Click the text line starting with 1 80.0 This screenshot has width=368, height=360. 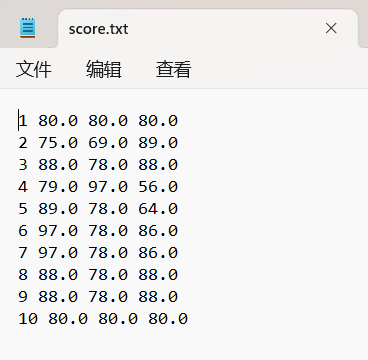[98, 121]
